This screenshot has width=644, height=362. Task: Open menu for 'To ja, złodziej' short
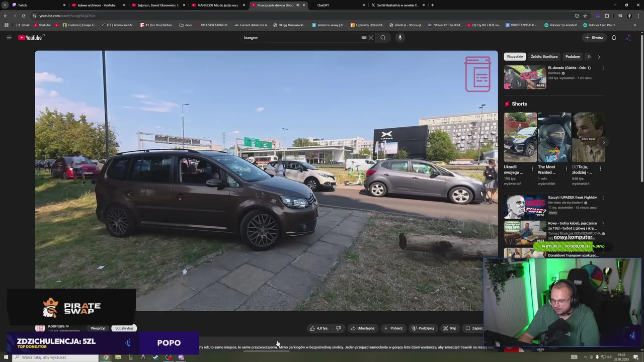pos(602,168)
